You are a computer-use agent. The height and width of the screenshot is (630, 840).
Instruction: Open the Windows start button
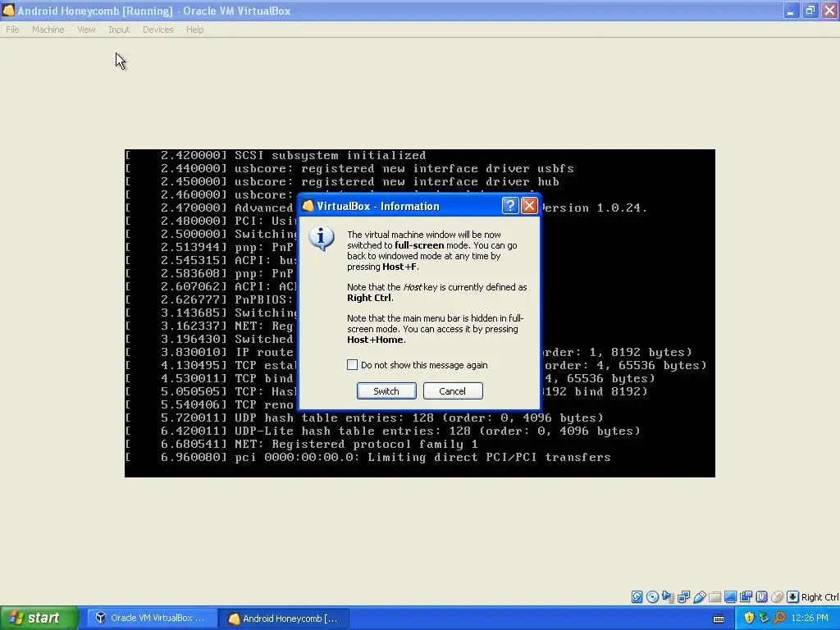[39, 618]
